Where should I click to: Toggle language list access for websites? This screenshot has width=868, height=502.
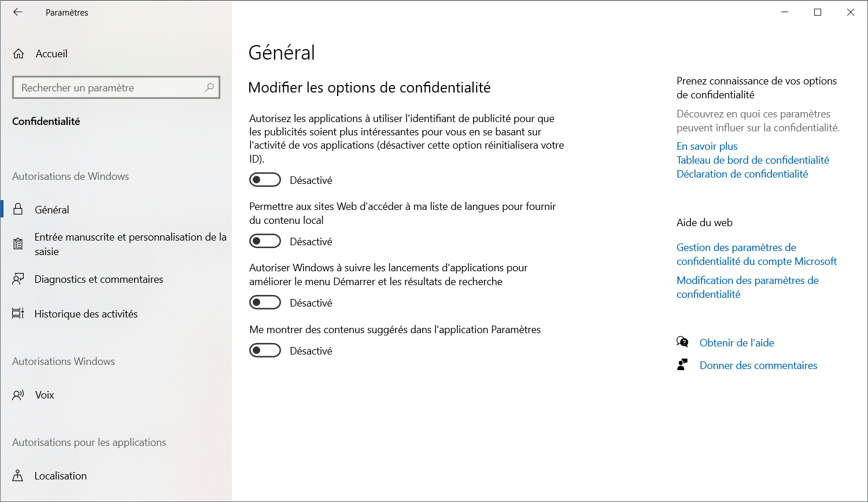(265, 241)
